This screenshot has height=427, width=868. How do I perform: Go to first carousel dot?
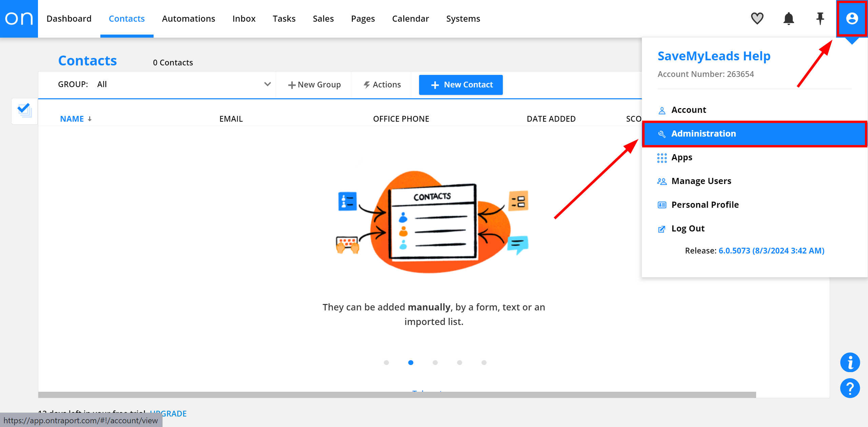pyautogui.click(x=386, y=363)
